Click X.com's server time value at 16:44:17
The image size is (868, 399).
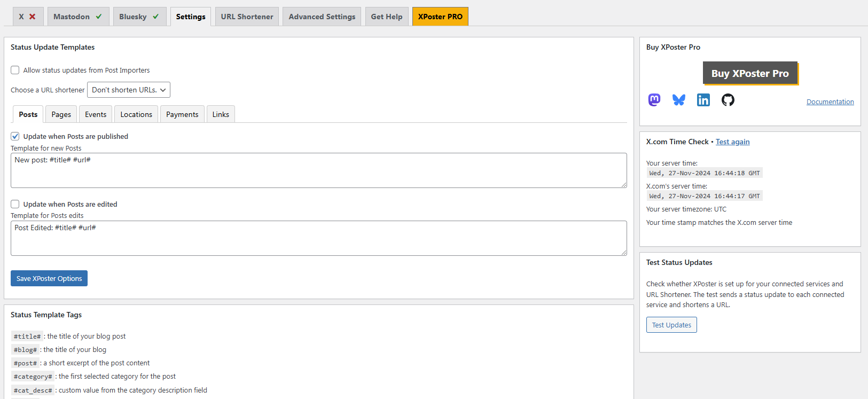[x=705, y=196]
